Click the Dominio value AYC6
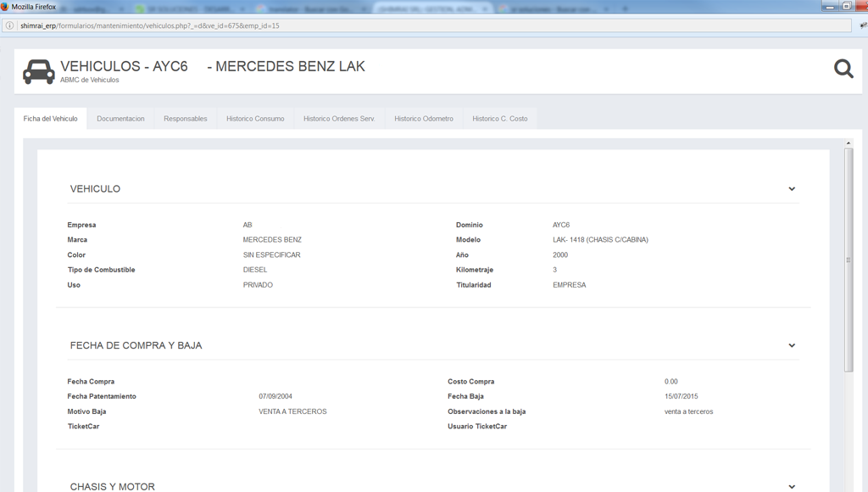 click(561, 225)
